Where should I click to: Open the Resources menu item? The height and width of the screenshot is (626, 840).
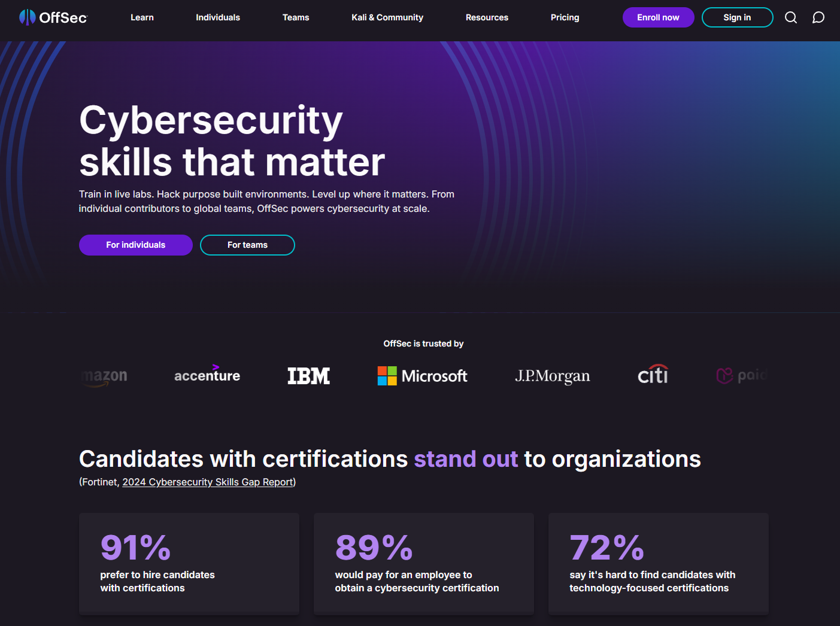click(487, 17)
